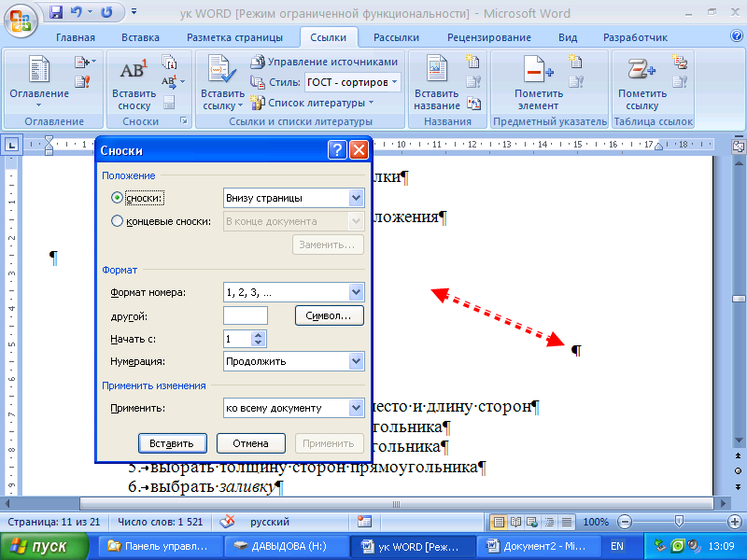Open Панель управления taskbar item
This screenshot has height=560, width=747.
159,546
